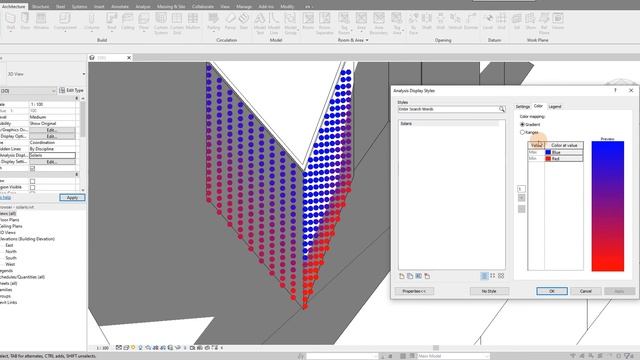Select the Curtain Grid tool
This screenshot has width=640, height=360.
[177, 23]
